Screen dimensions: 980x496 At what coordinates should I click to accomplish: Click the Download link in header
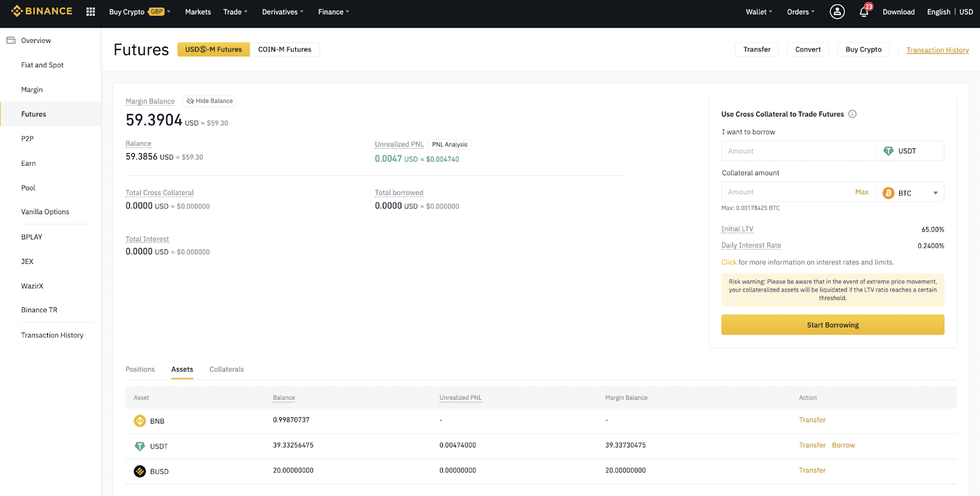[x=899, y=12]
